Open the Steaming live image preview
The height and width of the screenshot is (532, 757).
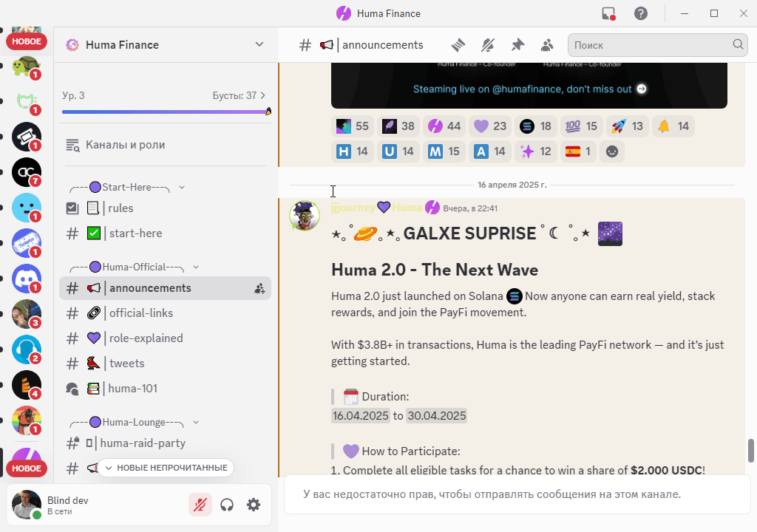(529, 86)
